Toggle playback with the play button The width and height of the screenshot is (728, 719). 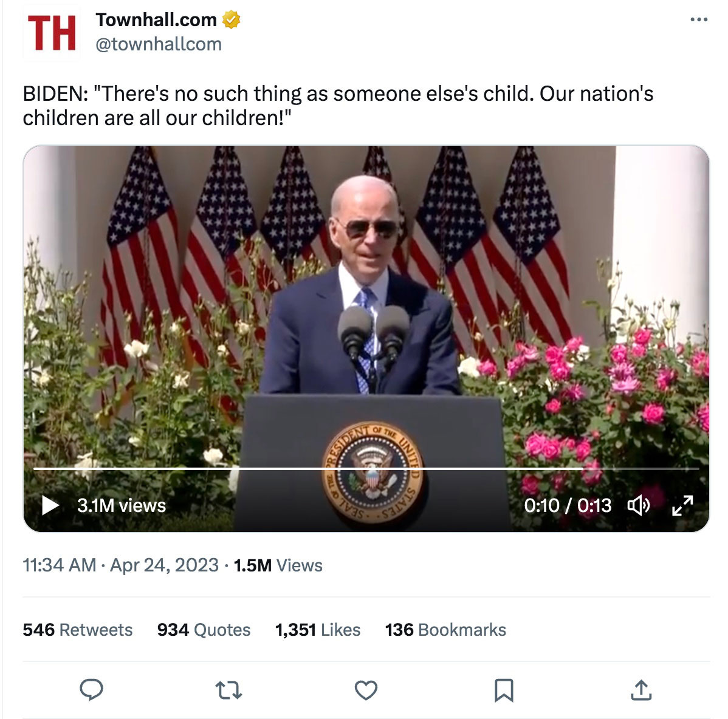point(51,505)
